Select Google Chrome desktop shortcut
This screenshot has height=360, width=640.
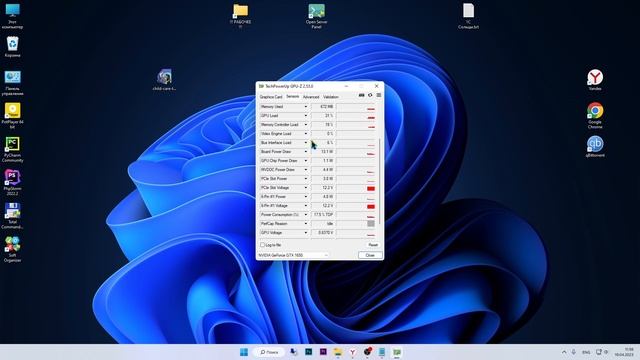[595, 116]
